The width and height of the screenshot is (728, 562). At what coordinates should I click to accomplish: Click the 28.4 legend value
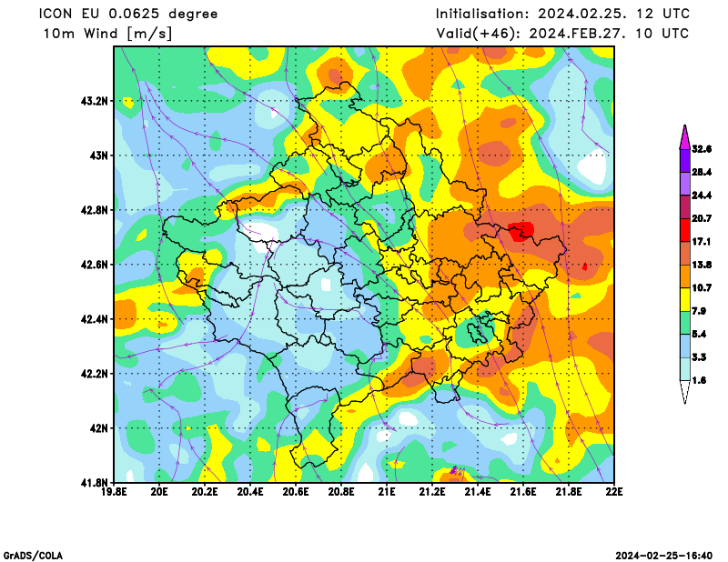[x=702, y=172]
